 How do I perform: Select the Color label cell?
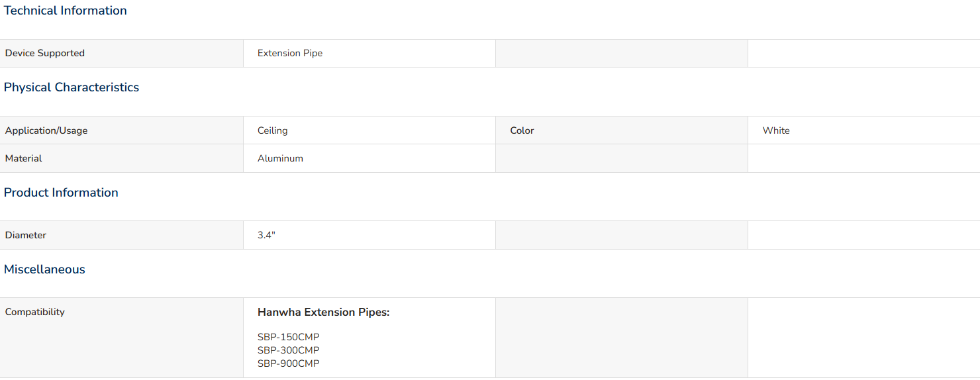622,130
